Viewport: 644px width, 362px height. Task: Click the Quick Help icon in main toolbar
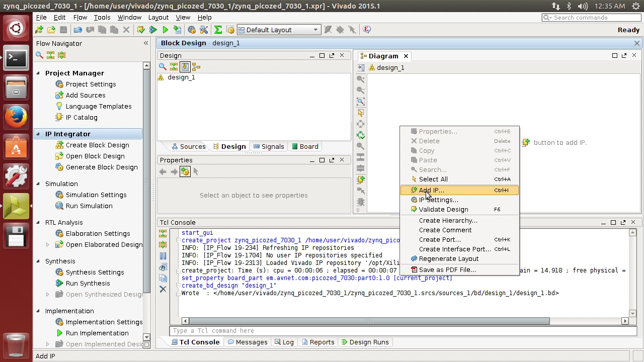click(367, 30)
